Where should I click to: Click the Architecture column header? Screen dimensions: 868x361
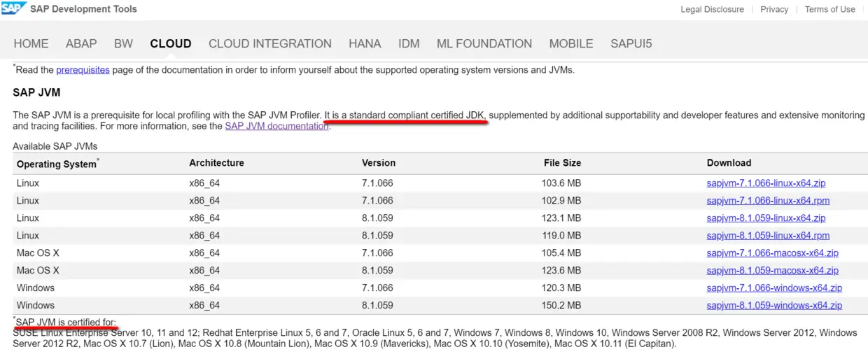(x=216, y=163)
